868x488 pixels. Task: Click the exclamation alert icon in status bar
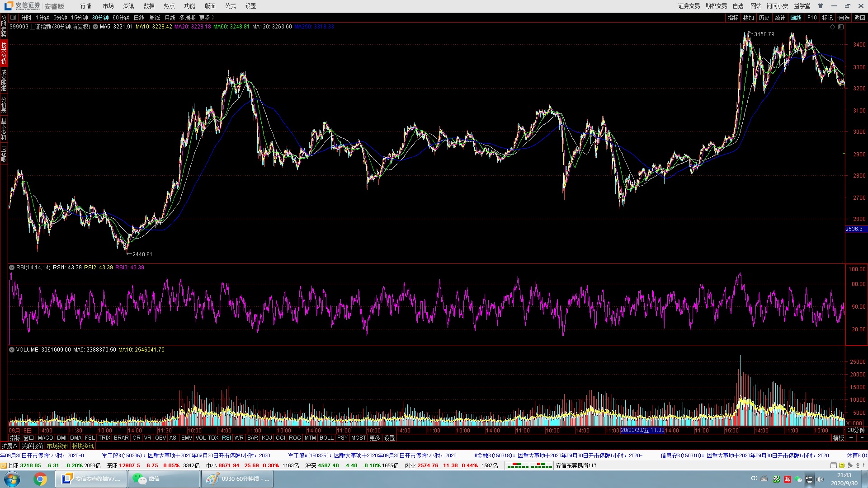[864, 465]
